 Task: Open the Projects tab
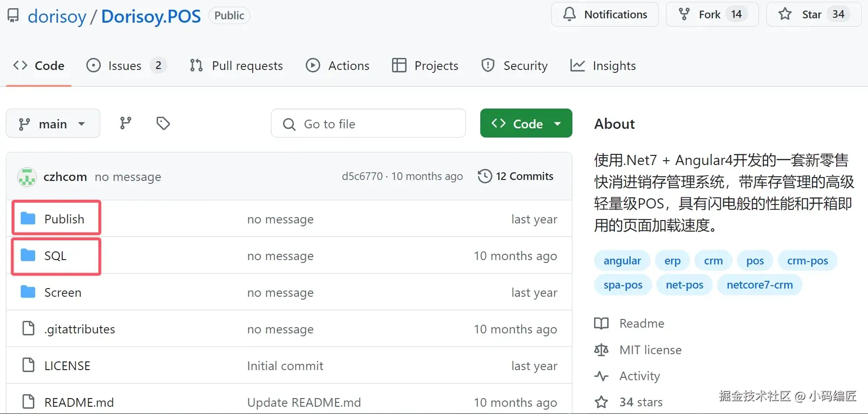425,66
